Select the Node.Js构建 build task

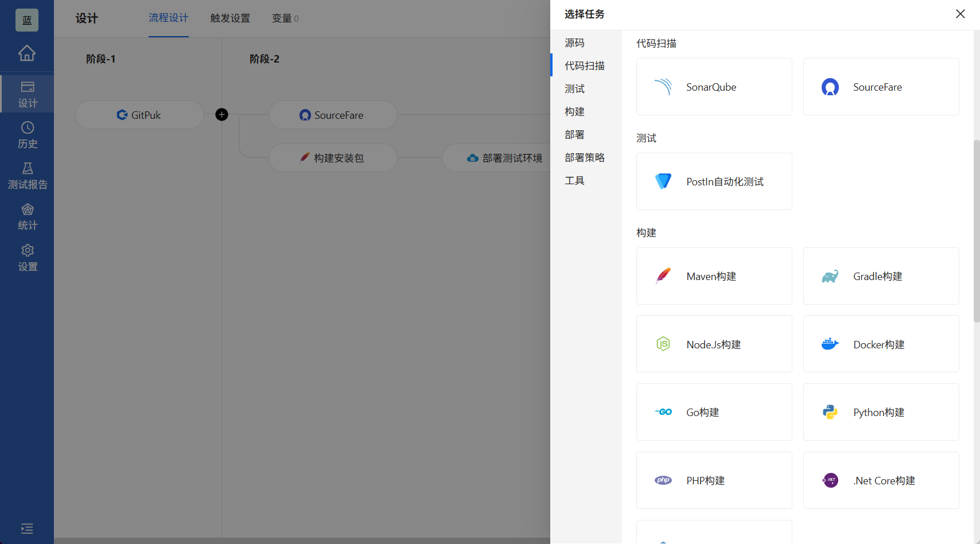(x=713, y=344)
